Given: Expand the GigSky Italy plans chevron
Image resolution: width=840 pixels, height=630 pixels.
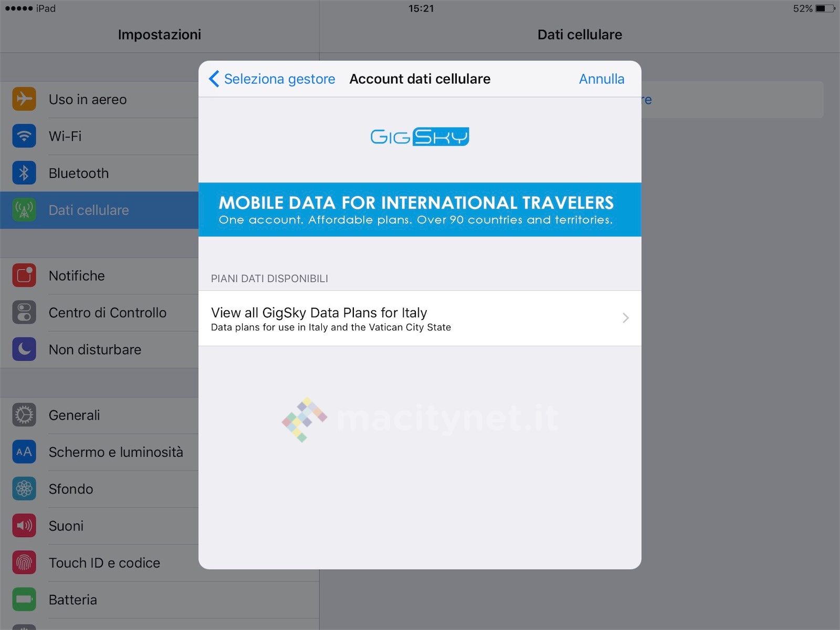Looking at the screenshot, I should point(625,318).
